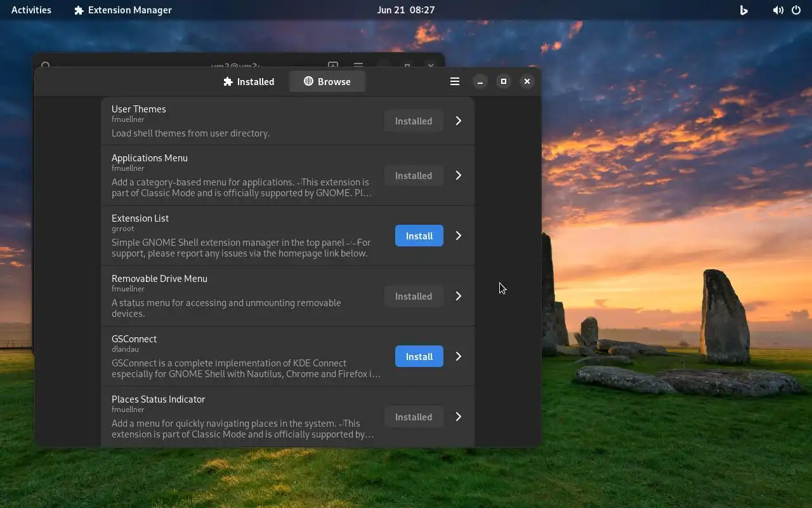Install the Extension List extension

coord(419,236)
